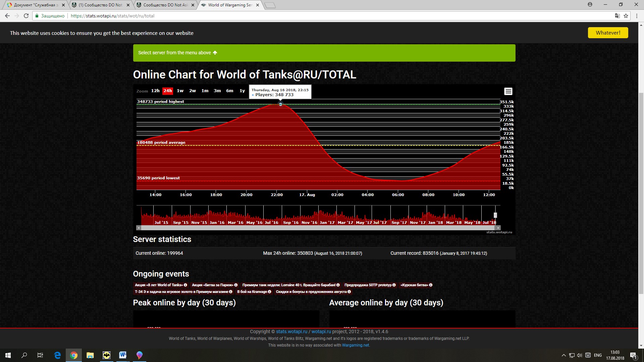Open «Битва за Париж» event tag

point(215,285)
